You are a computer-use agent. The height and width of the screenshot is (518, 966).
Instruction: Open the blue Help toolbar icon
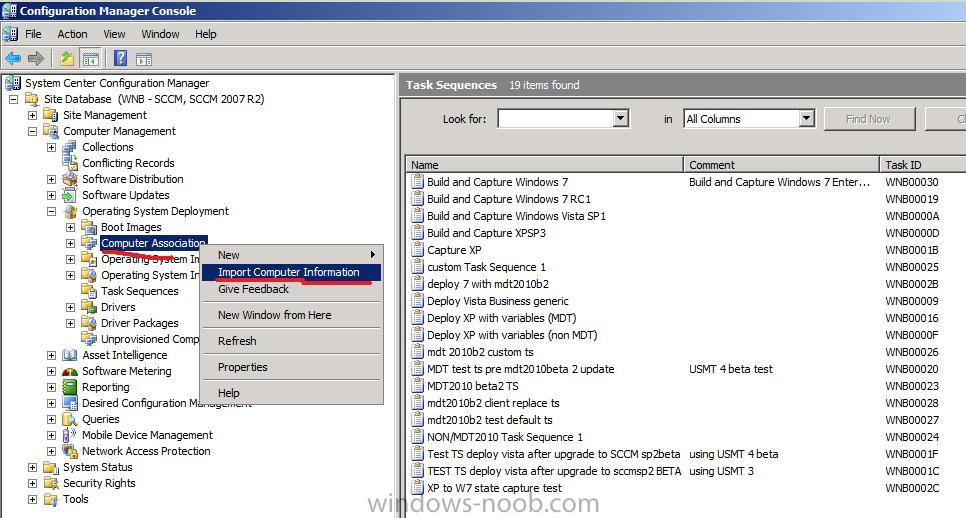coord(121,59)
